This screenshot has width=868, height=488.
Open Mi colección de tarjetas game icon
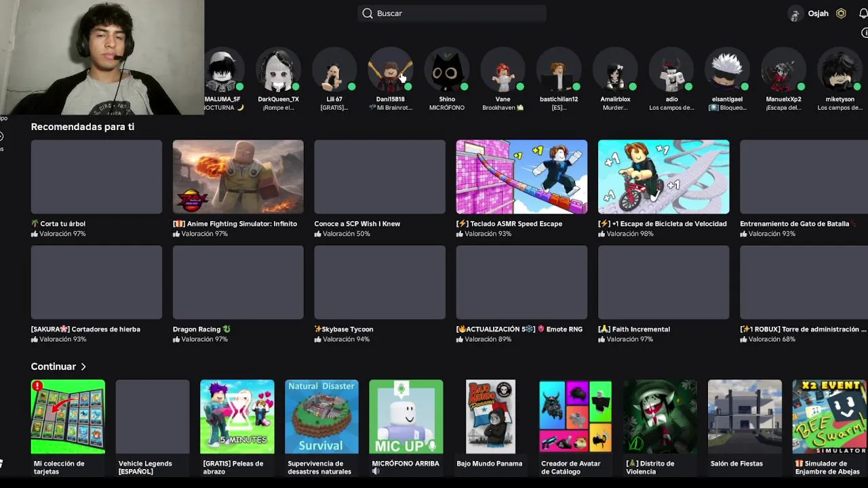[68, 416]
